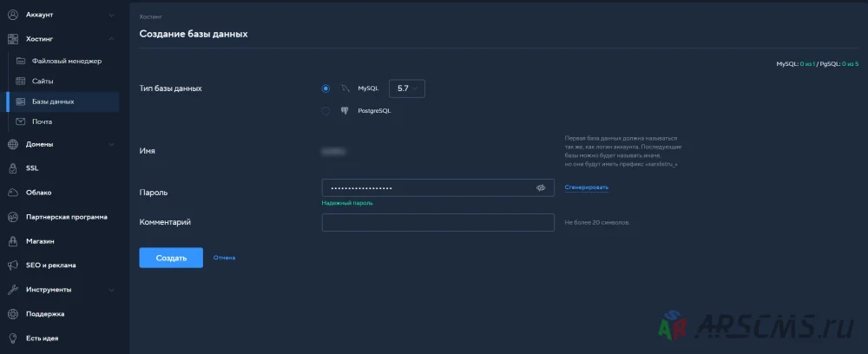Viewport: 868px width, 354px height.
Task: Click the Отмена link
Action: pyautogui.click(x=224, y=258)
